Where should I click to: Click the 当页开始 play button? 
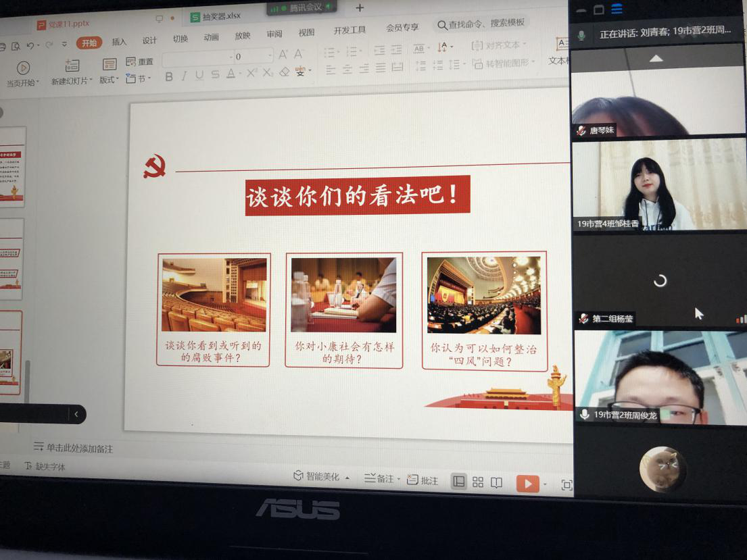(x=23, y=68)
